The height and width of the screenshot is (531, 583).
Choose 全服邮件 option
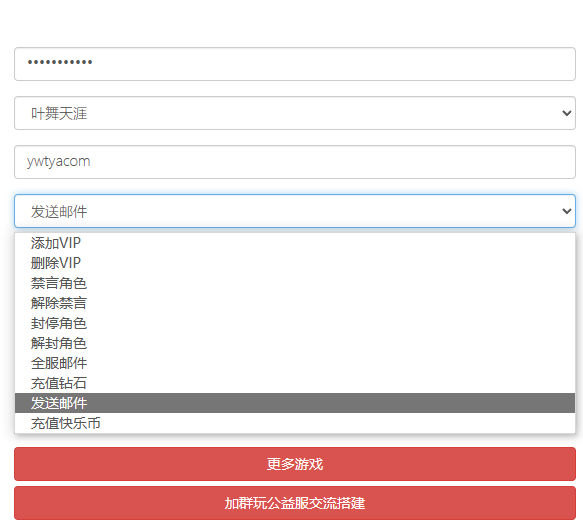coord(295,363)
